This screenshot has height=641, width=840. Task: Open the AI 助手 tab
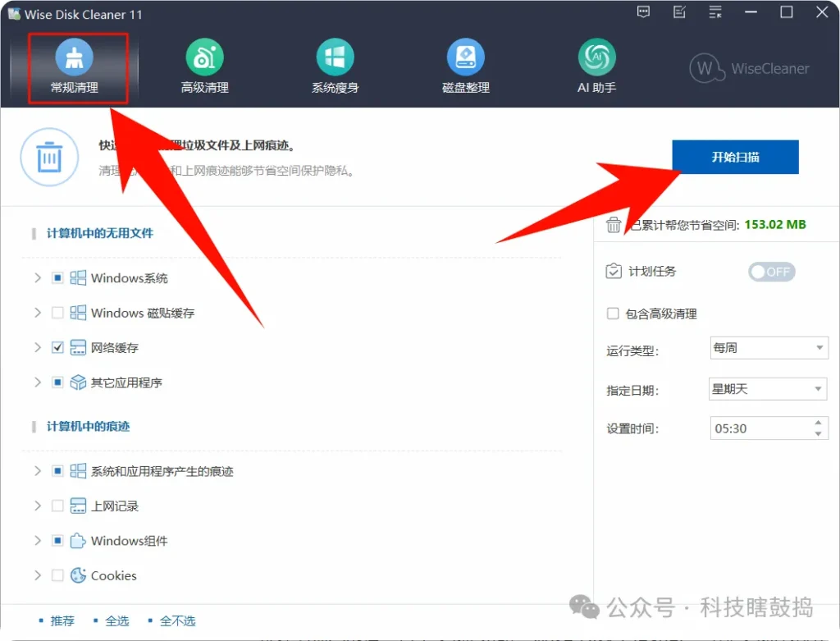(x=596, y=66)
